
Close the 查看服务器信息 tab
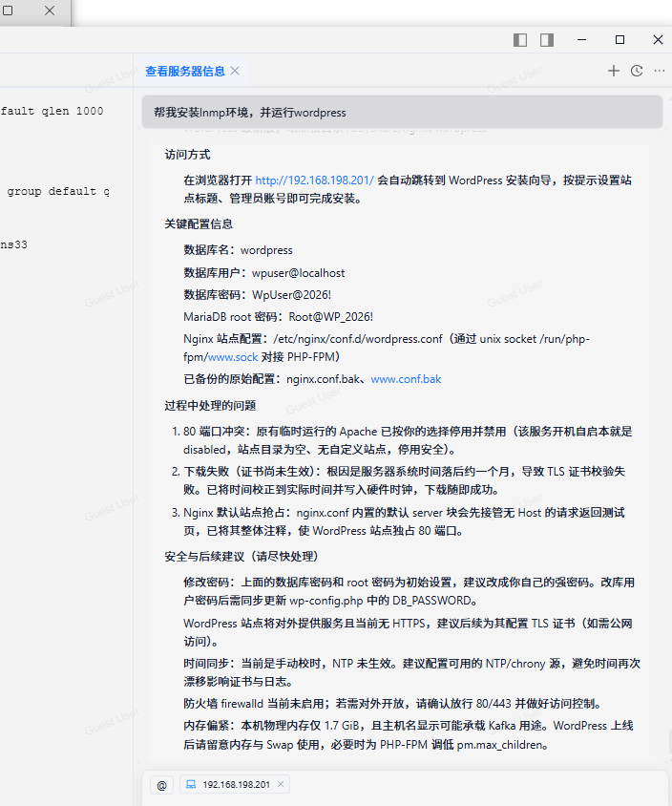point(235,71)
